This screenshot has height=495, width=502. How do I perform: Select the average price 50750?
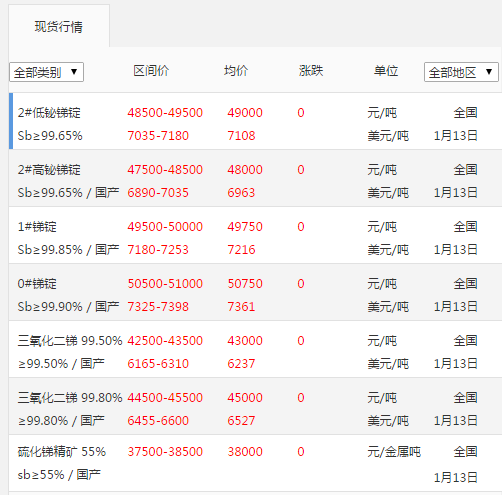[x=245, y=284]
